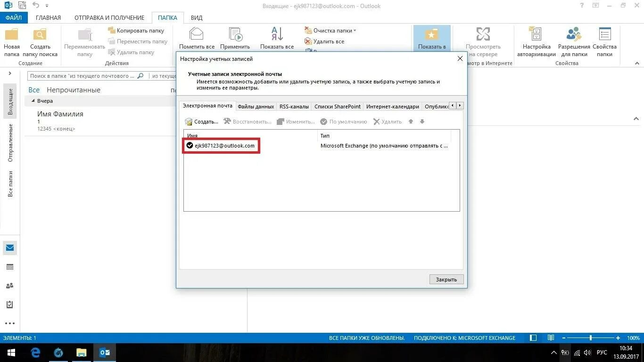Click the Применить ribbon icon
Image resolution: width=644 pixels, height=362 pixels.
[x=235, y=34]
